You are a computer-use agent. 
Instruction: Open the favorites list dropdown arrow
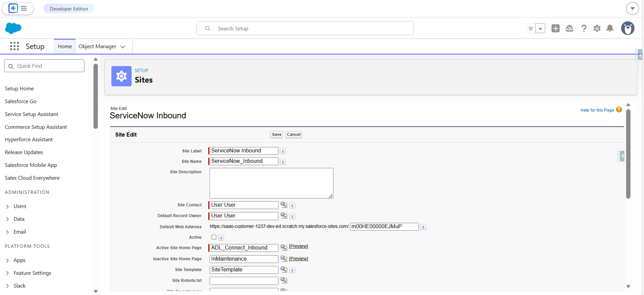[x=540, y=28]
